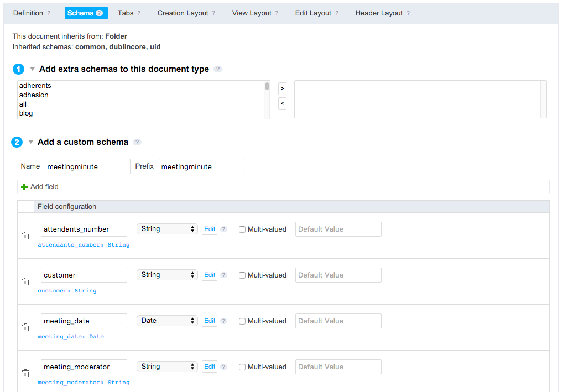This screenshot has width=563, height=392.
Task: Delete the attendants_number field with trash icon
Action: (25, 236)
